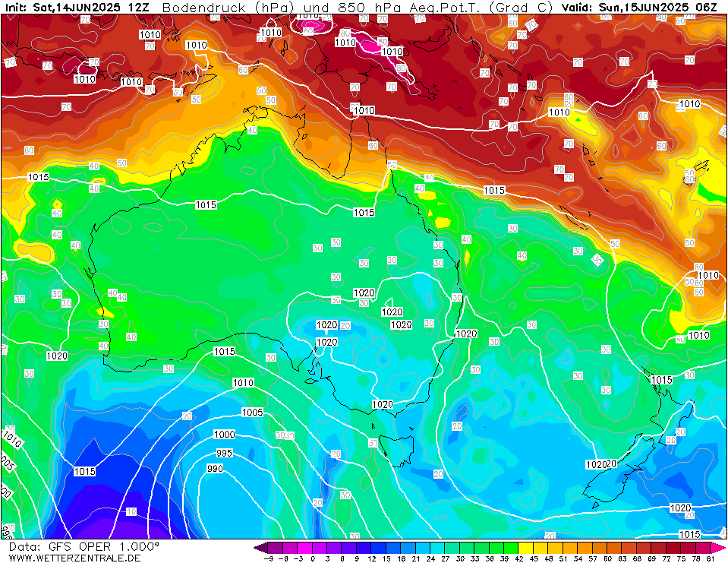Select the magenta swatch between -3 and 0
The image size is (728, 563).
tap(305, 547)
